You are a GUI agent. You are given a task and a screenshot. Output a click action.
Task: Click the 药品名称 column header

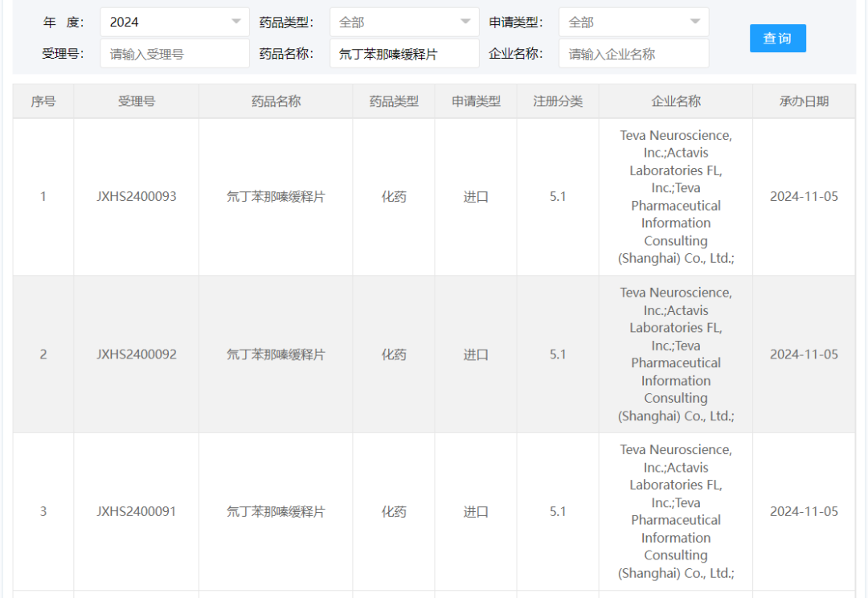pos(276,101)
